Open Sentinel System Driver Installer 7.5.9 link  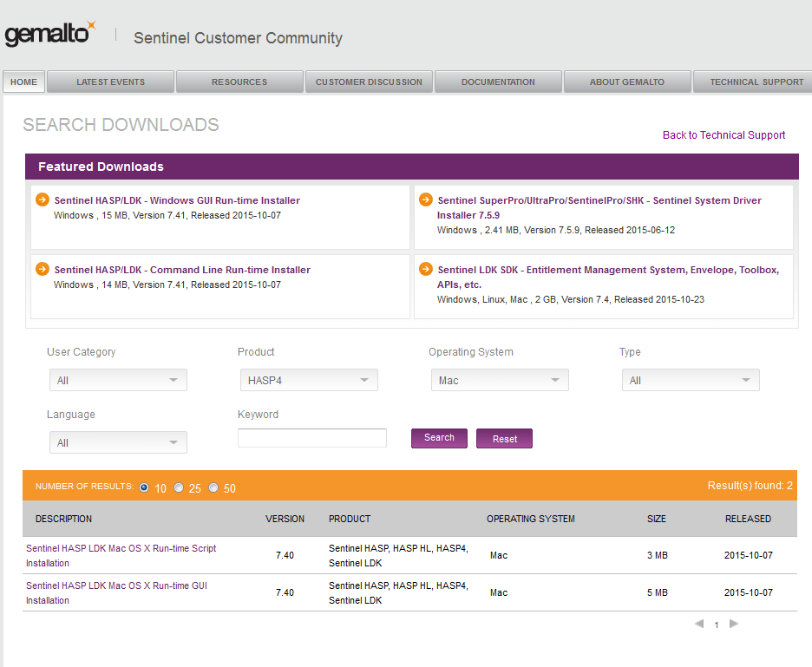pos(599,207)
